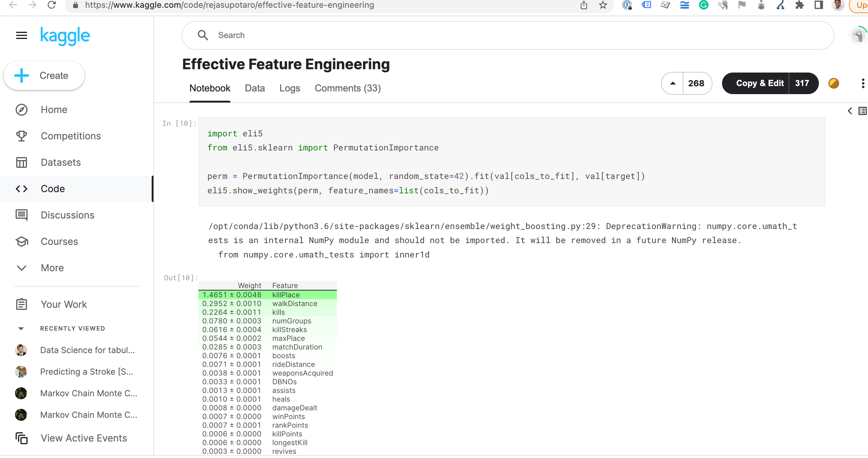Toggle the gold medal indicator beside Copy & Edit

(x=833, y=83)
